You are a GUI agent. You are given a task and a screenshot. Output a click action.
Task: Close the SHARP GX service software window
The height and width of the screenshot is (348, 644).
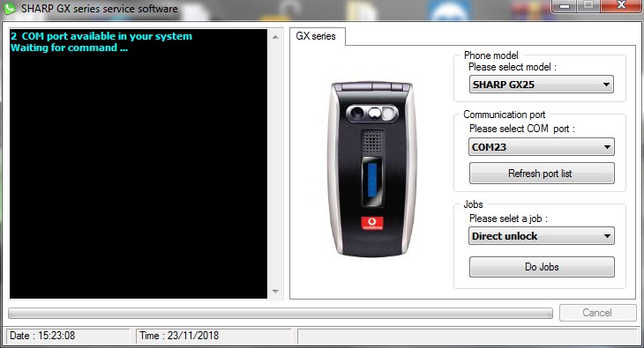coord(621,6)
